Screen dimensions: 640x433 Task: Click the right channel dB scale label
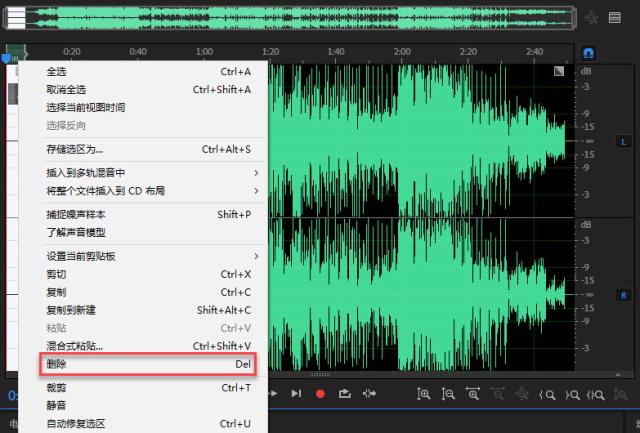click(x=586, y=225)
